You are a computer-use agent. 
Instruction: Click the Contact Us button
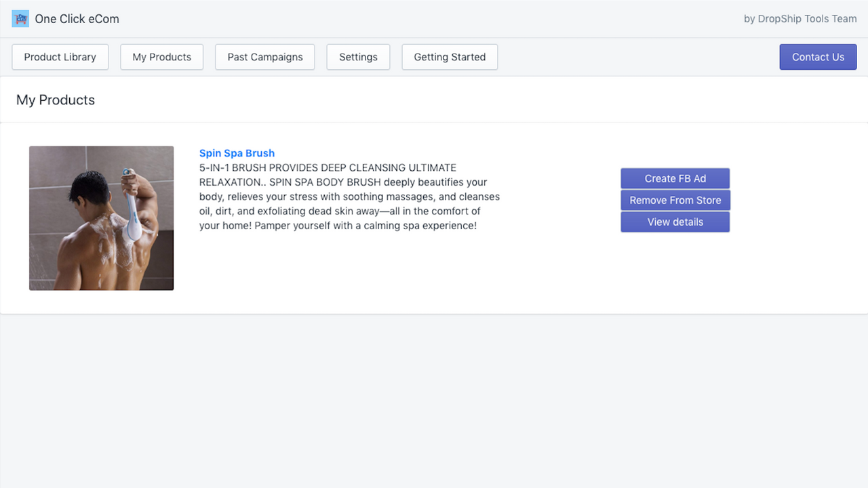(x=818, y=57)
